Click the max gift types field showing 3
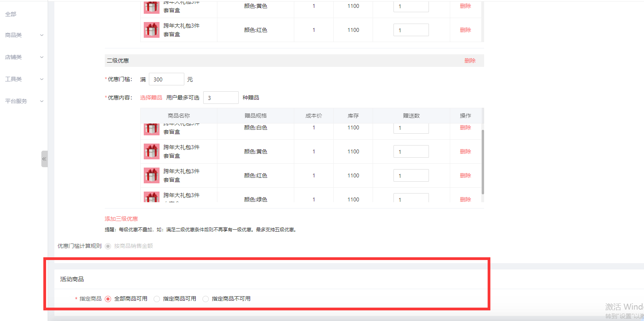 (x=221, y=98)
